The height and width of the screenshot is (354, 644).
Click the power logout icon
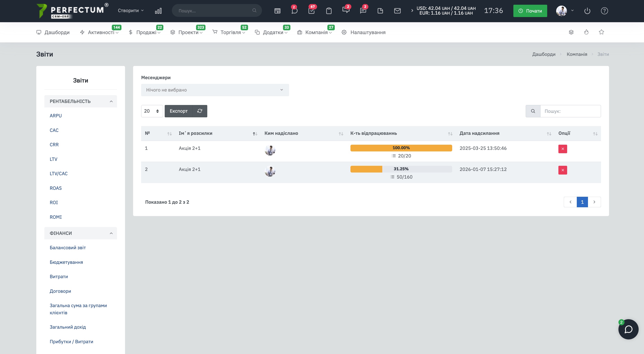(x=587, y=11)
